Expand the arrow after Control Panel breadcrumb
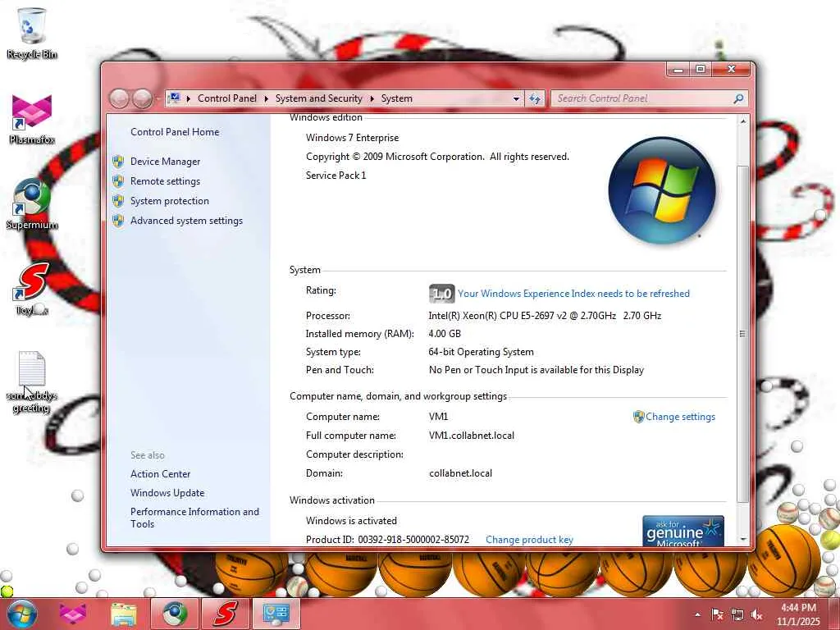Screen dimensions: 840x630 267,98
